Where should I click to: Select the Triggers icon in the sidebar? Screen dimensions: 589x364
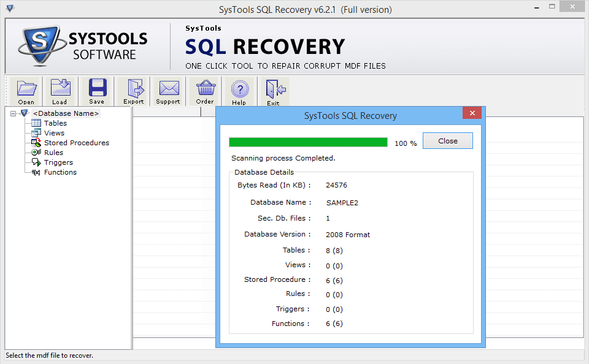[36, 162]
